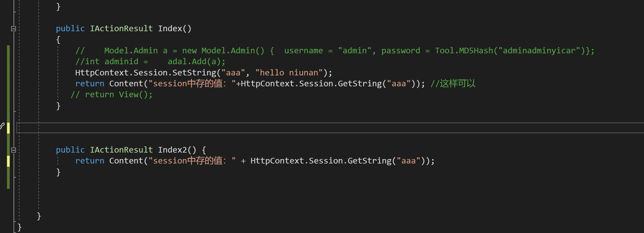Click Content call in Index2's return statement
The height and width of the screenshot is (233, 644).
tap(126, 161)
